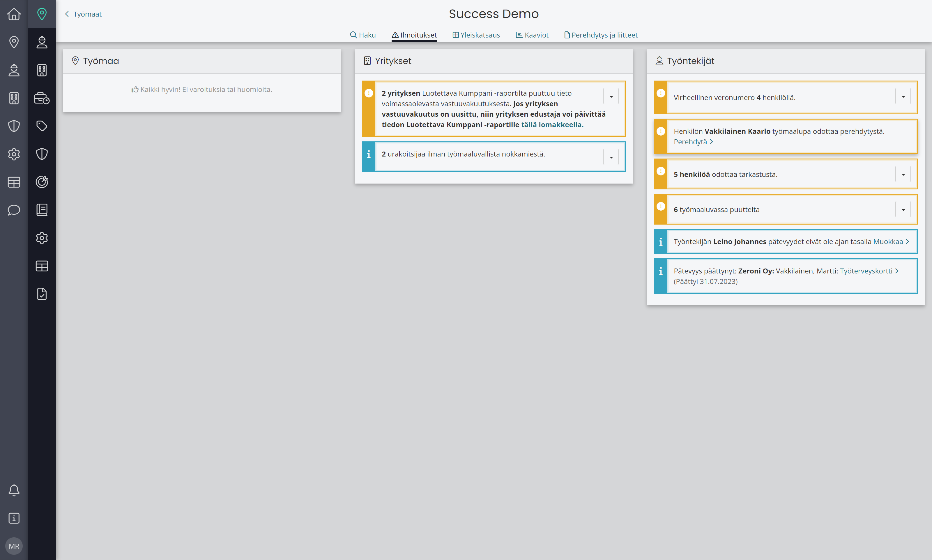Open the Kaaviot tab
932x560 pixels.
tap(532, 35)
